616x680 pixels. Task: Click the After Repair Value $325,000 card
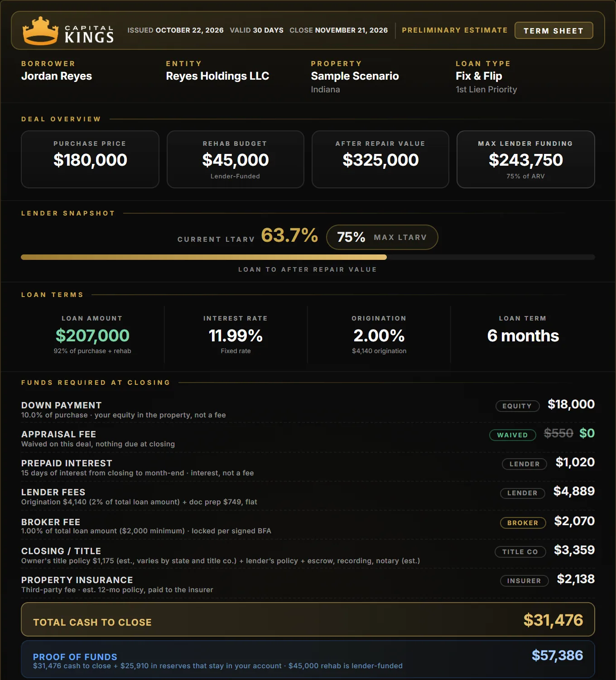click(380, 159)
